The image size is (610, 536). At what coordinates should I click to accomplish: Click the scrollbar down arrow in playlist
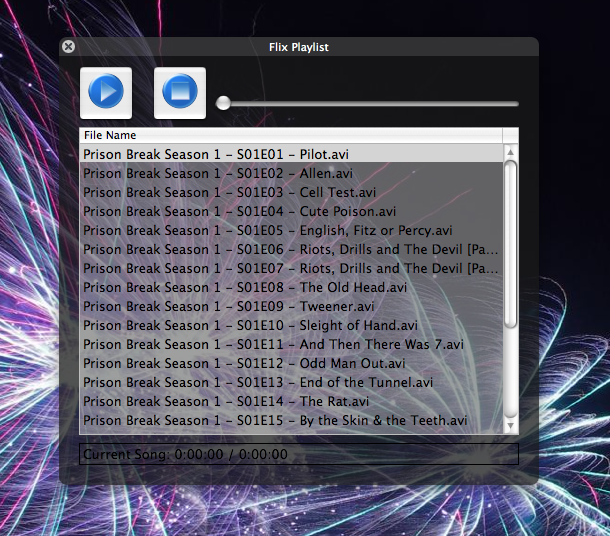coord(510,426)
